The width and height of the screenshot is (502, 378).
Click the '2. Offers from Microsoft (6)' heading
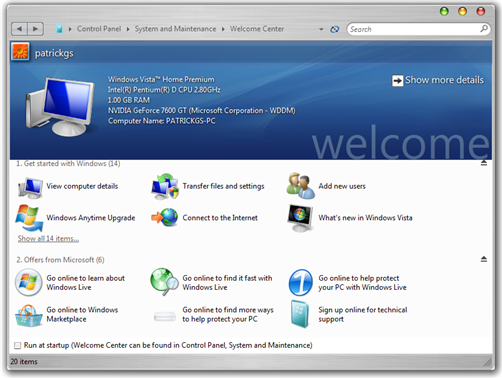(60, 260)
